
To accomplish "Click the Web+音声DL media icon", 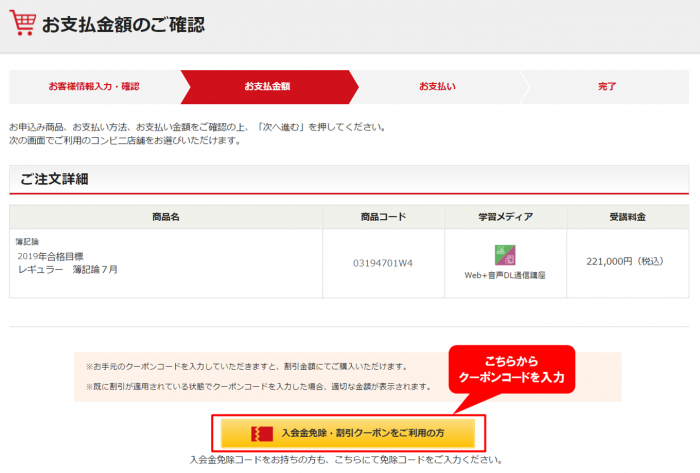I will (x=504, y=255).
